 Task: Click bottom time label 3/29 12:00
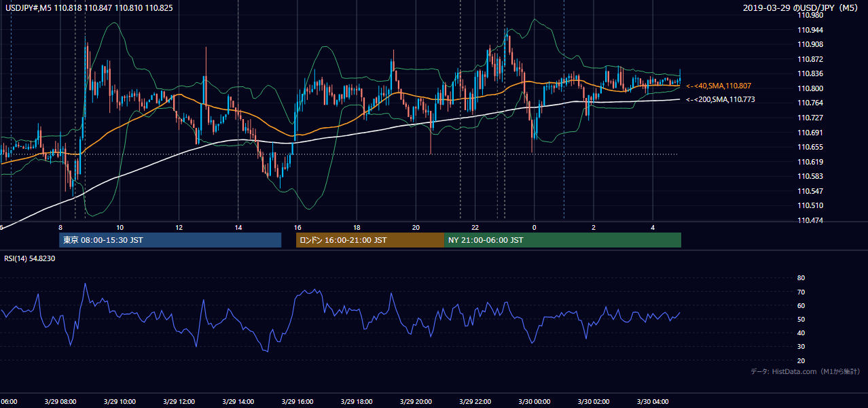tap(179, 402)
